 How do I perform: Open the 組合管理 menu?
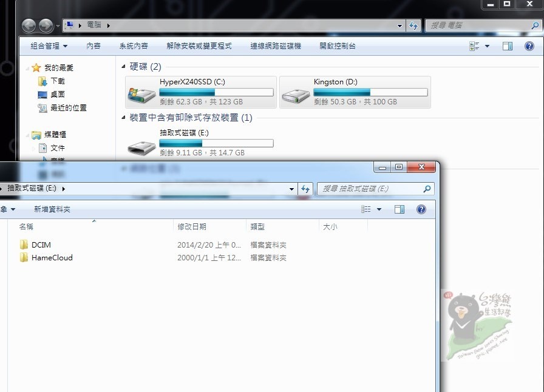coord(49,46)
